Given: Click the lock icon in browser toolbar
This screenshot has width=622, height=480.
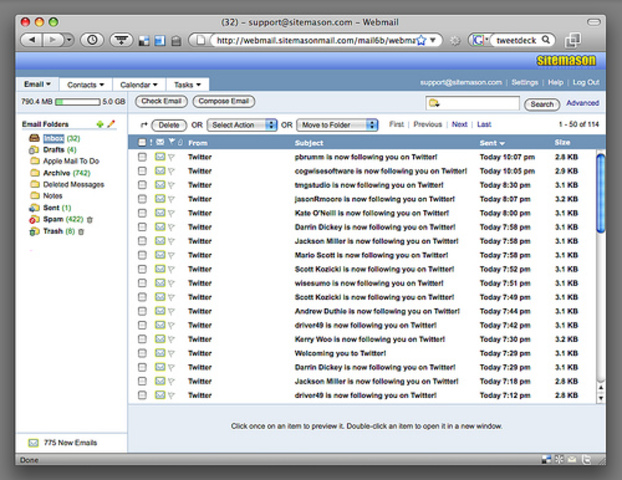Looking at the screenshot, I should (x=176, y=40).
